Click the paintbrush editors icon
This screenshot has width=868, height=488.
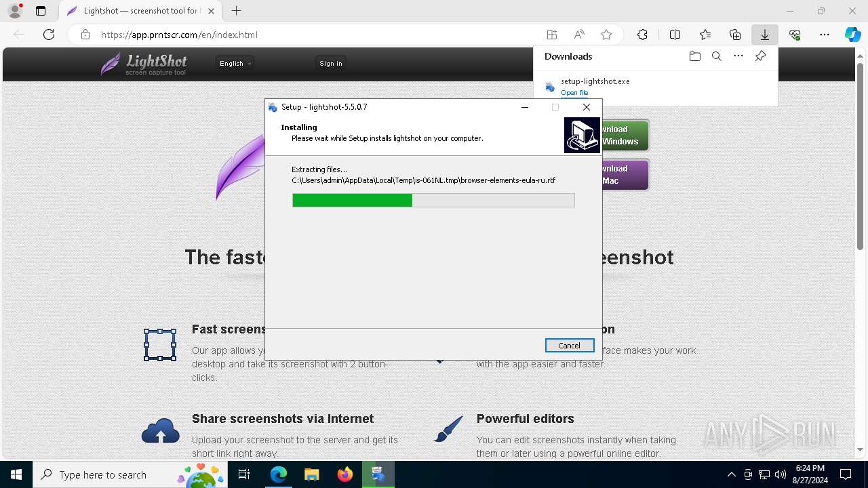[448, 429]
